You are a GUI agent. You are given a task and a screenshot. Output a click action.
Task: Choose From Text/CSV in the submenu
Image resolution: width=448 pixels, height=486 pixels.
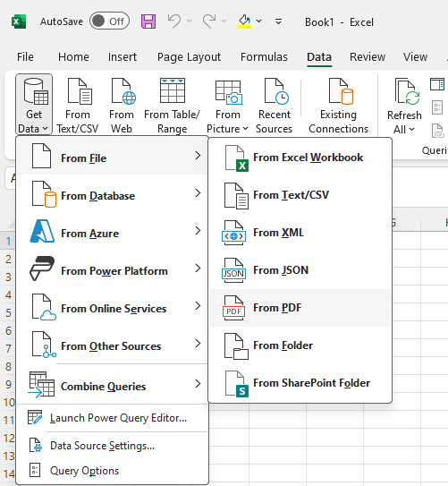tap(300, 195)
